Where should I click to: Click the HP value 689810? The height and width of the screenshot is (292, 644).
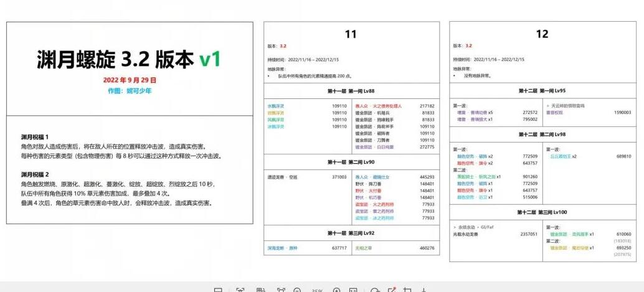click(624, 156)
